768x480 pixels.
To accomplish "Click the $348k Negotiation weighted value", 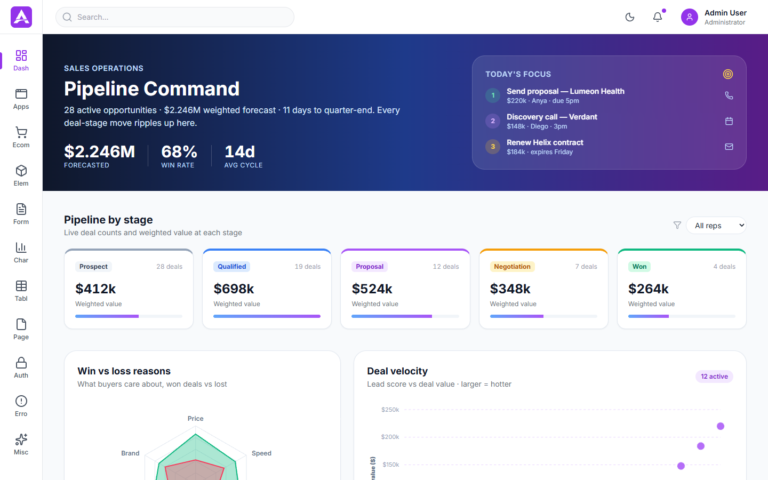I will click(510, 289).
